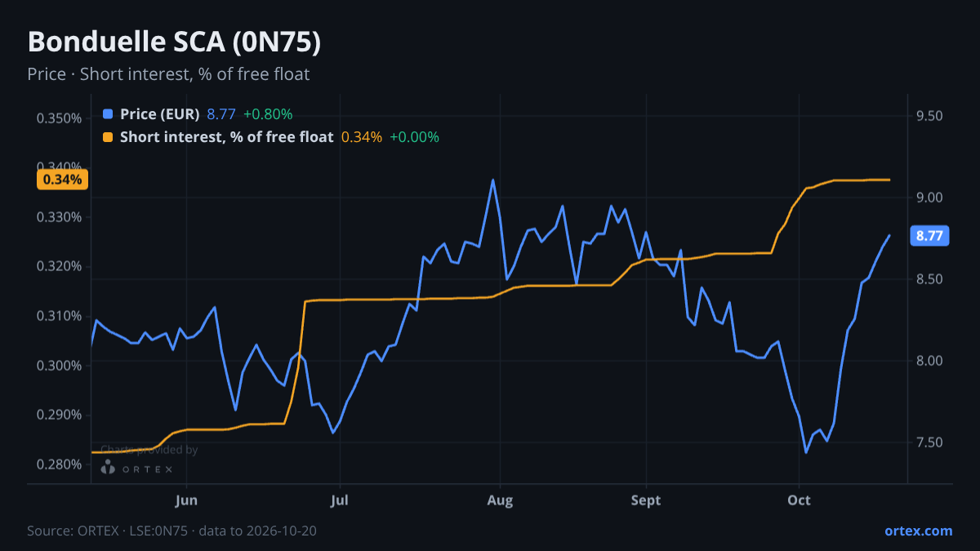Click the +0.00% short interest change
This screenshot has height=551, width=980.
click(414, 137)
